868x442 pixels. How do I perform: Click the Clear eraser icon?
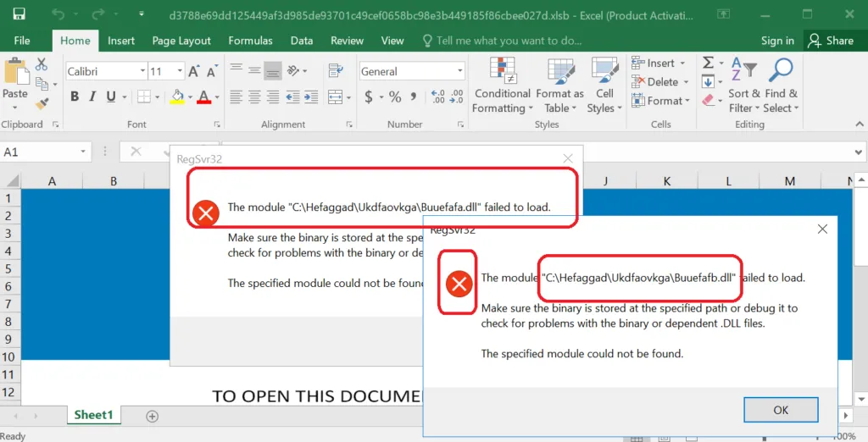click(709, 100)
